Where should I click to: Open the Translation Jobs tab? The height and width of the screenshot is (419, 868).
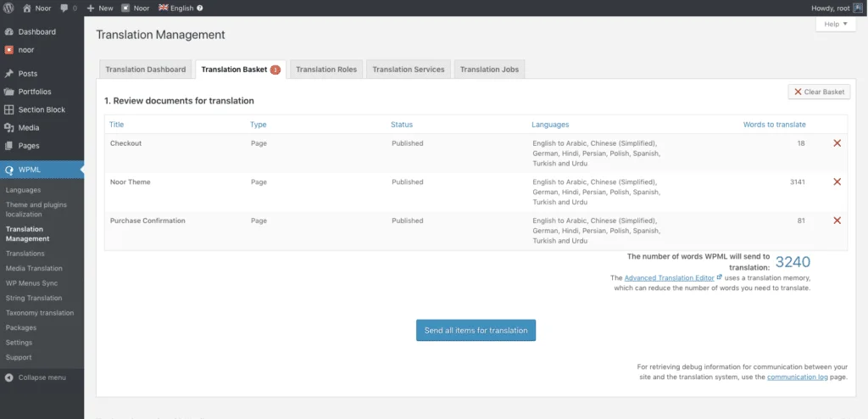pyautogui.click(x=489, y=70)
